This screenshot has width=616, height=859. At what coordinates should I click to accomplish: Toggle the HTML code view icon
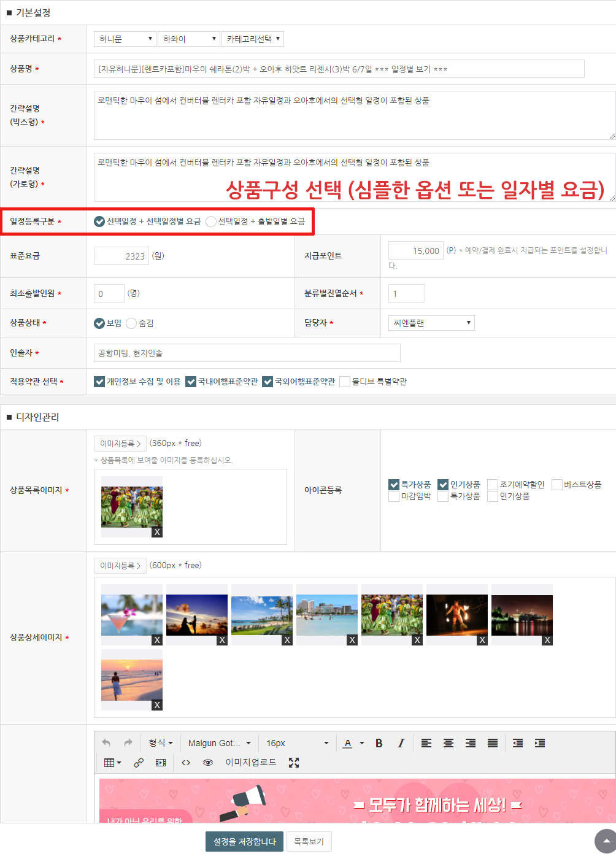(x=186, y=763)
